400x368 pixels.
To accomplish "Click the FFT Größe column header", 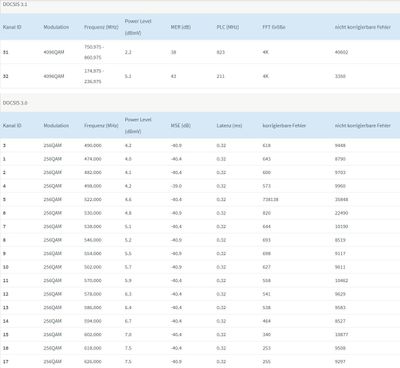I will [274, 27].
